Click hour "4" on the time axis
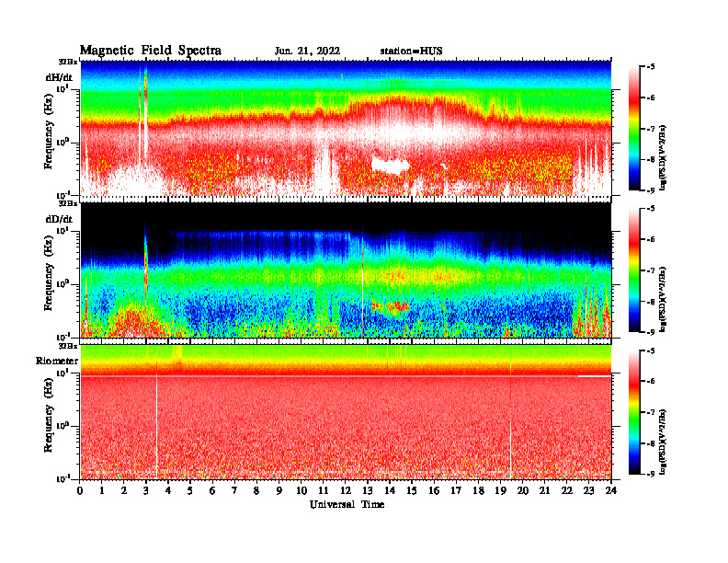Image resolution: width=728 pixels, height=563 pixels. click(x=168, y=490)
